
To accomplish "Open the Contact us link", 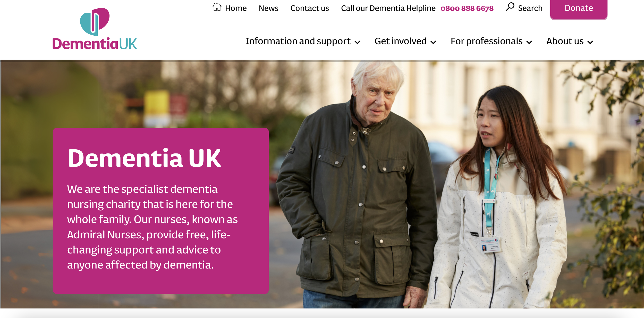I will click(x=310, y=8).
